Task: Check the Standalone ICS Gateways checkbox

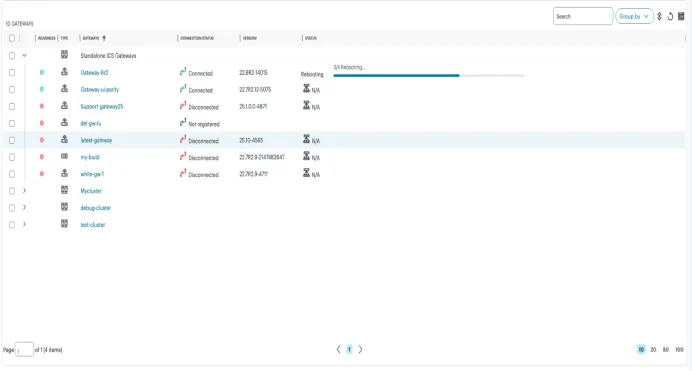Action: (12, 56)
